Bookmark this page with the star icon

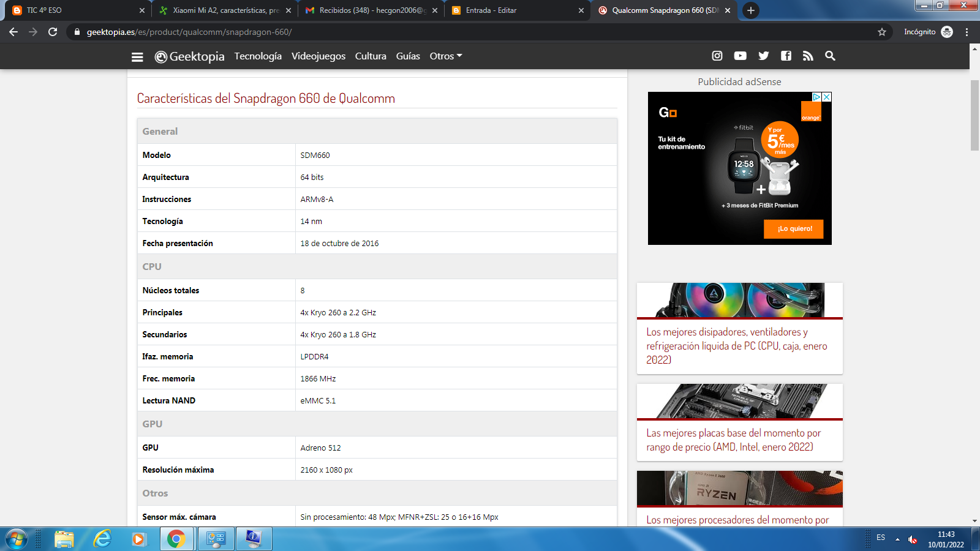882,32
